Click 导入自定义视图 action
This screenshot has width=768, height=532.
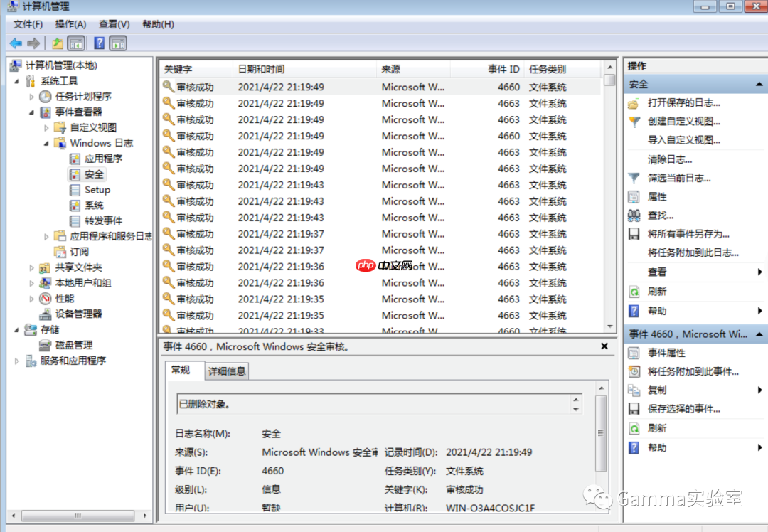point(683,140)
